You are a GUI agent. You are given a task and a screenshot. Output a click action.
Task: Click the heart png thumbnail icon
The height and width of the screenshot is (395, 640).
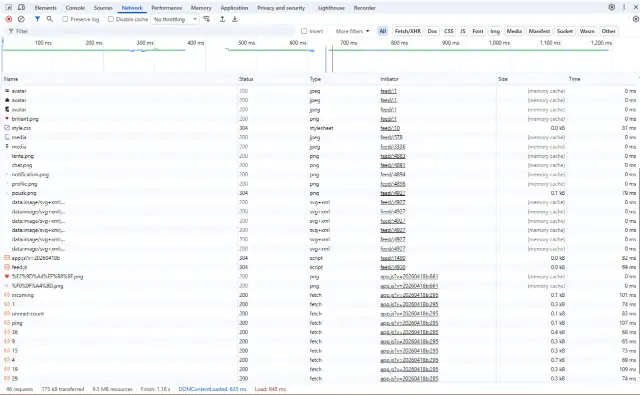[7, 276]
